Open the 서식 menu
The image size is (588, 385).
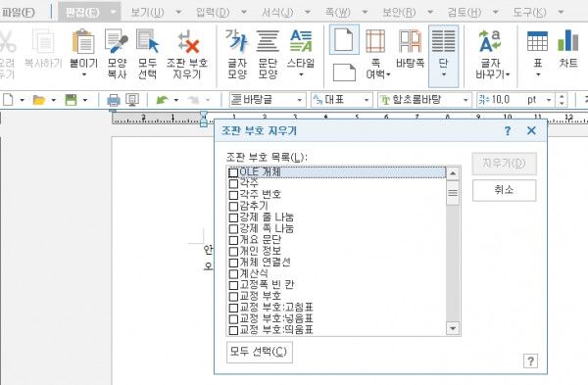[x=277, y=13]
